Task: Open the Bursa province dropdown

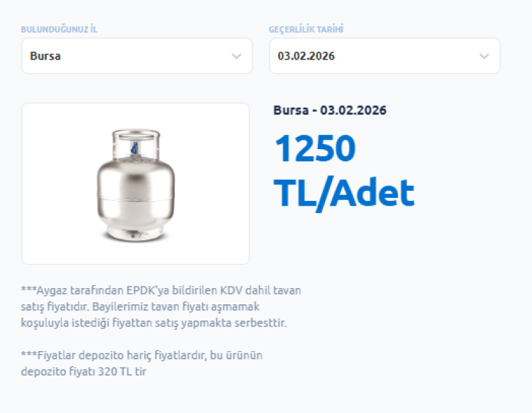Action: pyautogui.click(x=136, y=56)
